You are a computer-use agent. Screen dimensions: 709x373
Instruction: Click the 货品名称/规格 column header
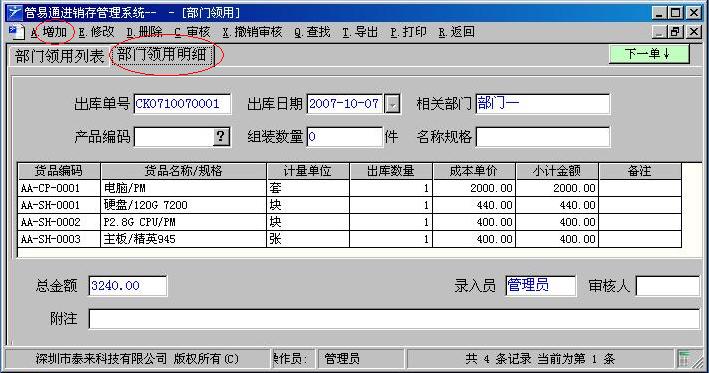click(184, 171)
